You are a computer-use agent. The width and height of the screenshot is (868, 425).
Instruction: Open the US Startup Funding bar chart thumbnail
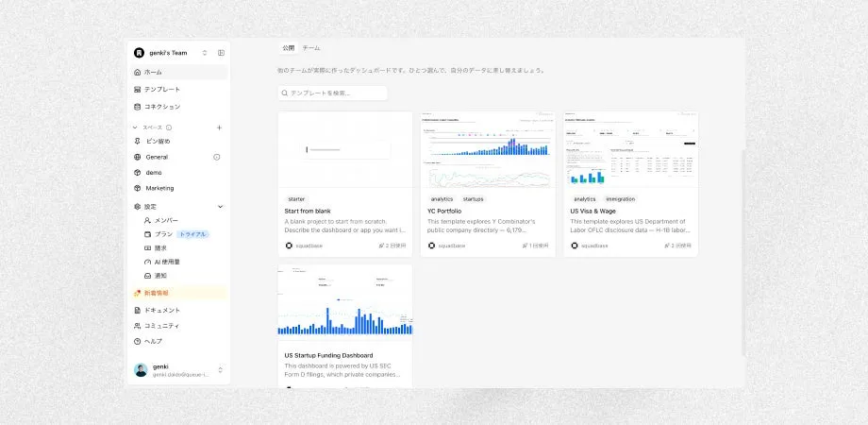(345, 302)
